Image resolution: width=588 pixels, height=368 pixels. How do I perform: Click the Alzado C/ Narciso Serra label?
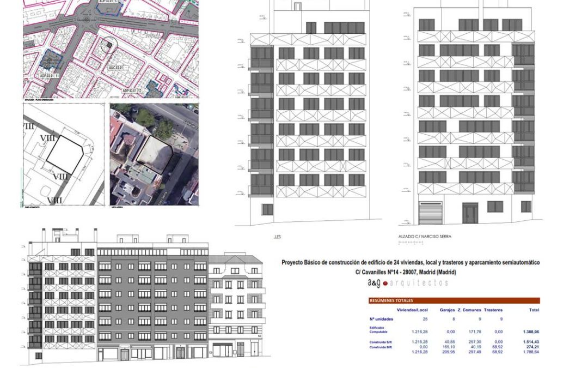coord(425,237)
